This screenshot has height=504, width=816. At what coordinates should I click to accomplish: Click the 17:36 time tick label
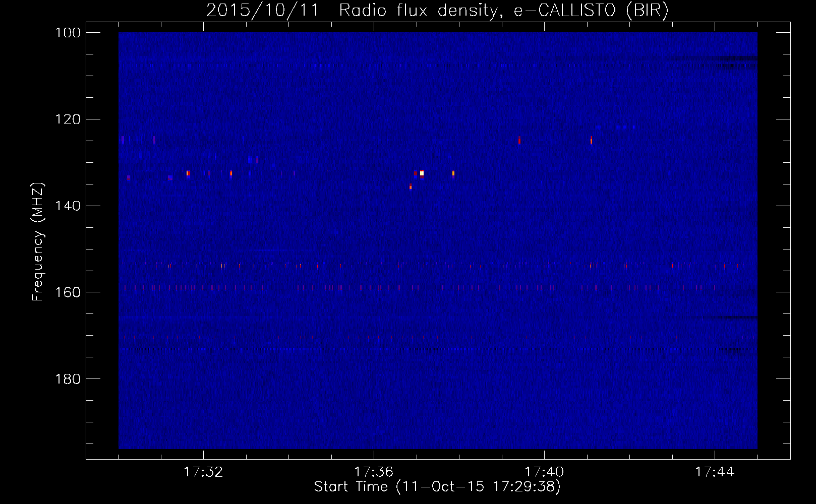point(374,472)
